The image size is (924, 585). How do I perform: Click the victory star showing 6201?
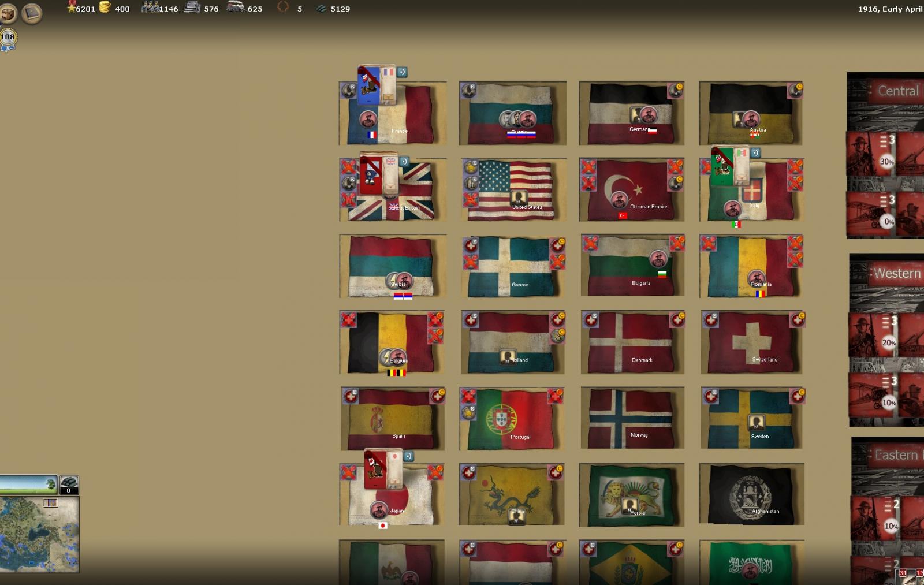click(x=72, y=8)
